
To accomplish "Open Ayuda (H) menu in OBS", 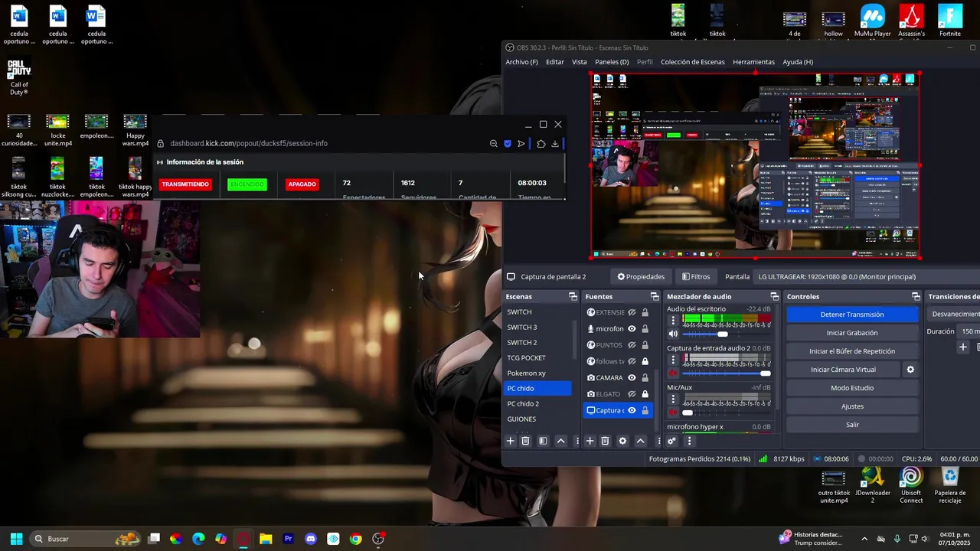I will coord(798,62).
